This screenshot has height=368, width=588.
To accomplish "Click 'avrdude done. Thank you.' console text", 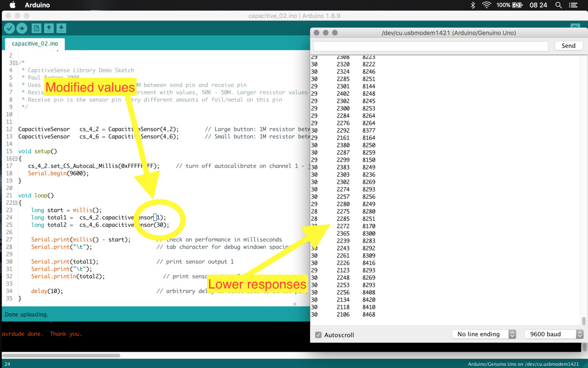I will [42, 334].
